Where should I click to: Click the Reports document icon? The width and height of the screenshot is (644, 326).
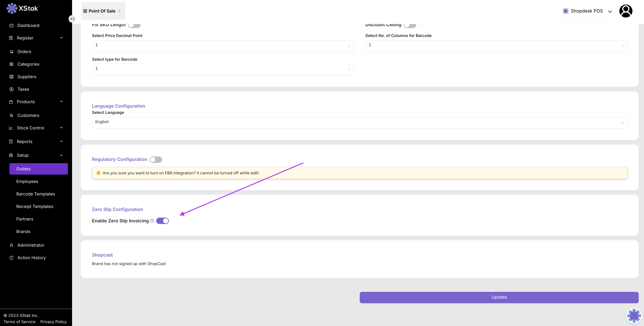(x=11, y=142)
